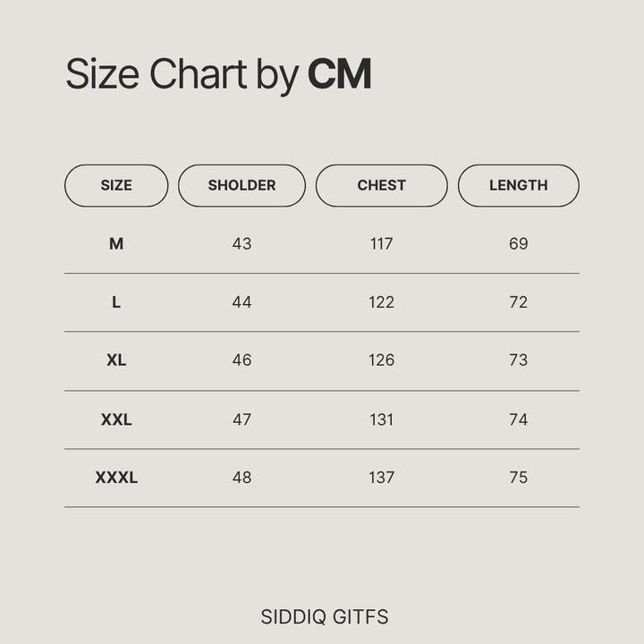
Task: Click the SHOLDER header pill
Action: click(x=241, y=186)
